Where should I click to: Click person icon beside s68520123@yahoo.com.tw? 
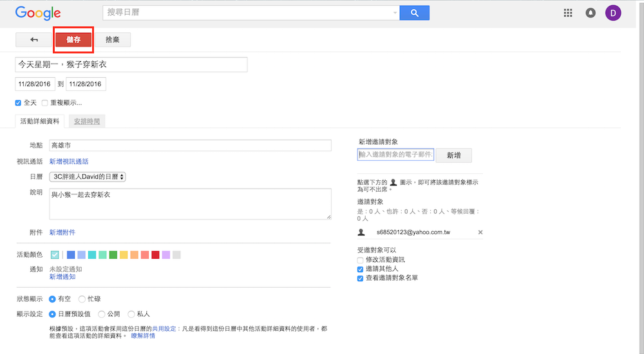click(362, 232)
